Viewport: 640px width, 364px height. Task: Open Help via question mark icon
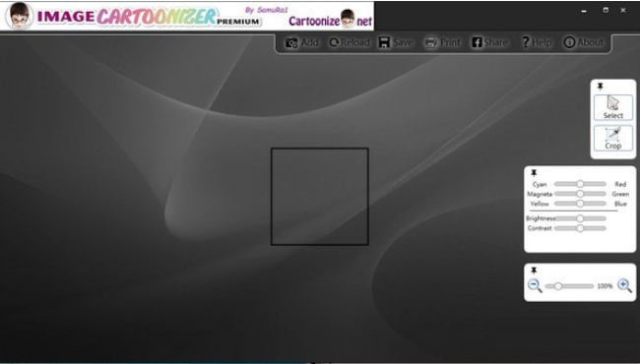point(526,42)
